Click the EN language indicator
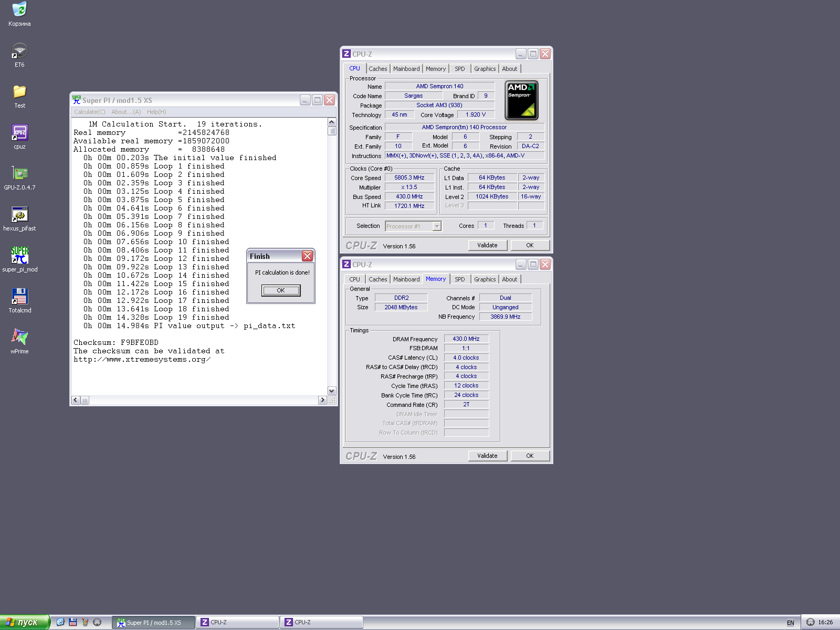Screen dimensions: 840x630 (790, 623)
